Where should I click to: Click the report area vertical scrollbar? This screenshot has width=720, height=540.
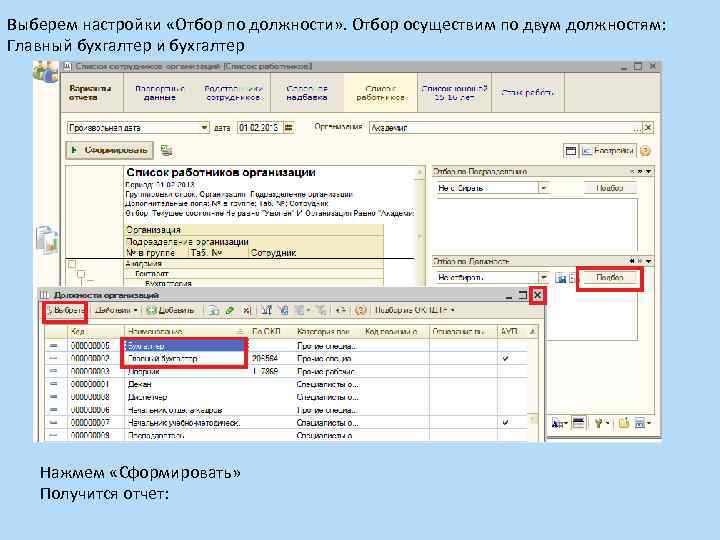point(419,226)
